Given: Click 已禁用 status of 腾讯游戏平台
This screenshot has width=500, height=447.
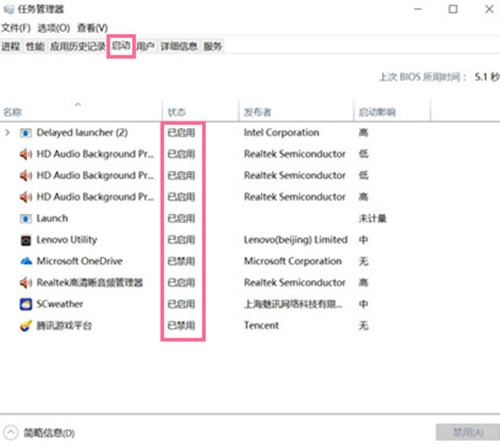Looking at the screenshot, I should [181, 326].
